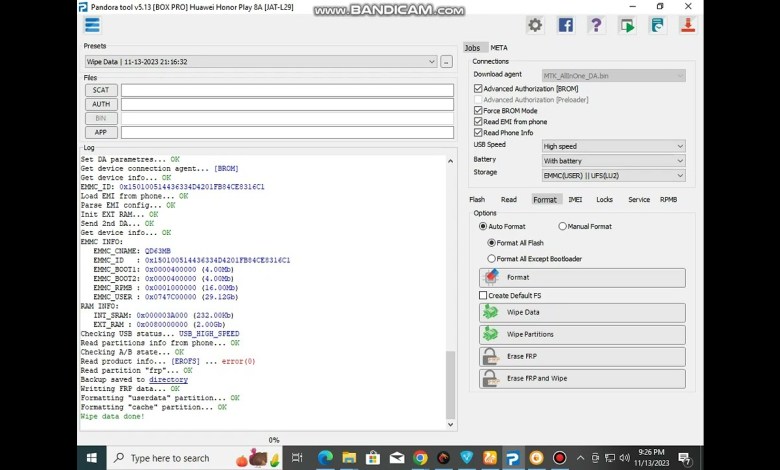
Task: Open Google Chrome from taskbar
Action: [420, 458]
